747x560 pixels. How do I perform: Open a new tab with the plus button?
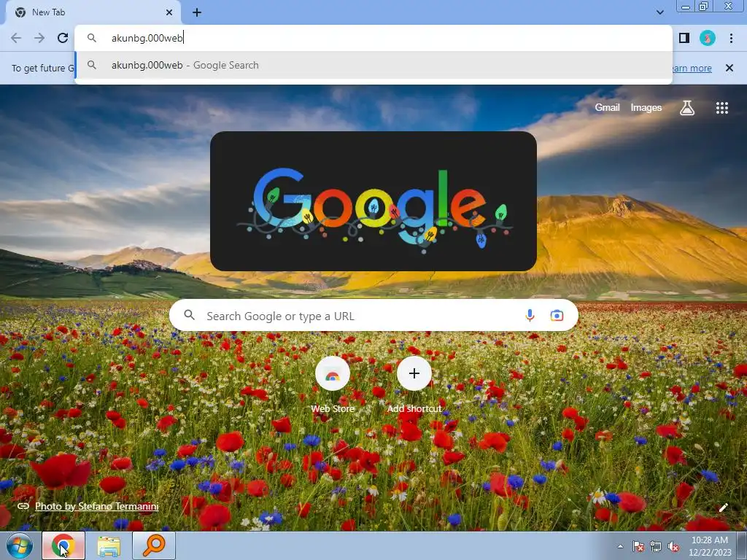(197, 12)
